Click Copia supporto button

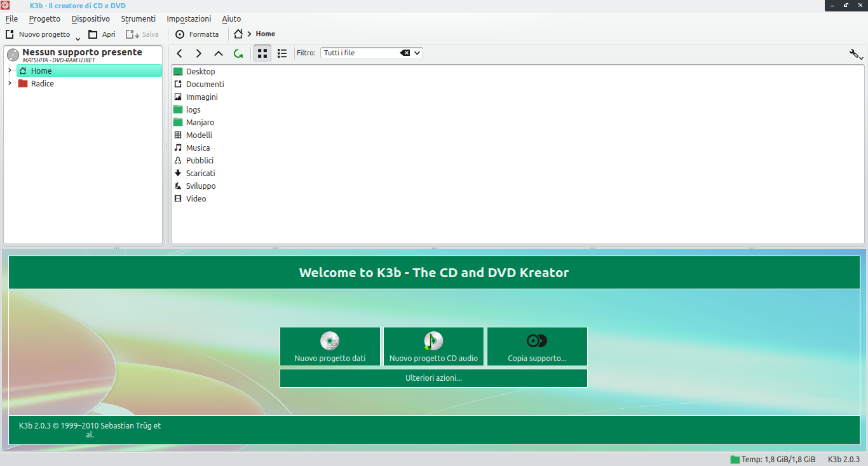tap(537, 346)
